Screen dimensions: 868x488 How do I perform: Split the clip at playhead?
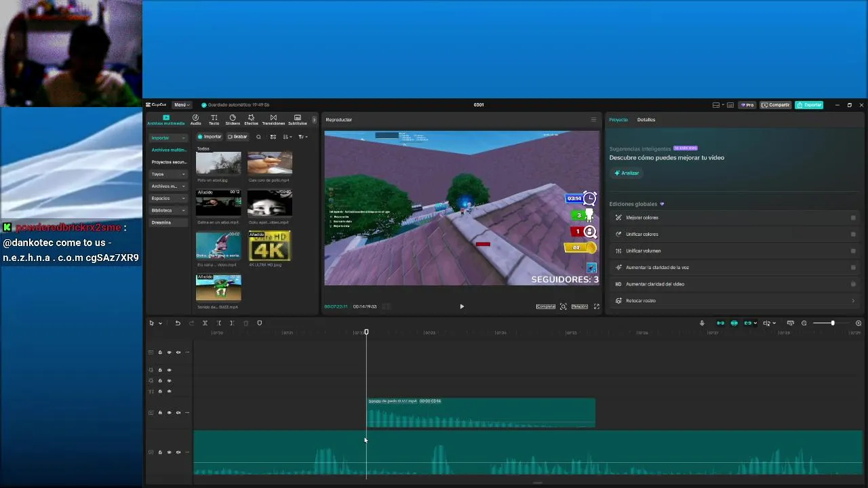205,323
